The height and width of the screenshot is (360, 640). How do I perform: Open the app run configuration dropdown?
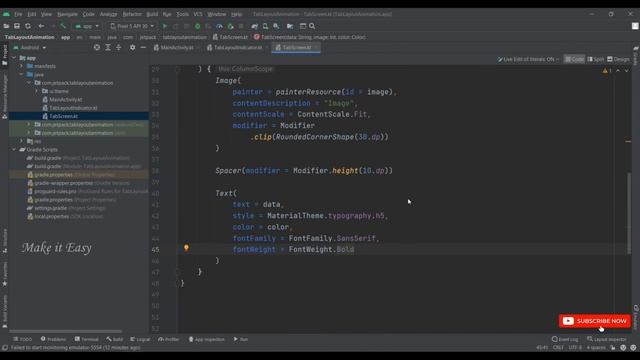(87, 26)
